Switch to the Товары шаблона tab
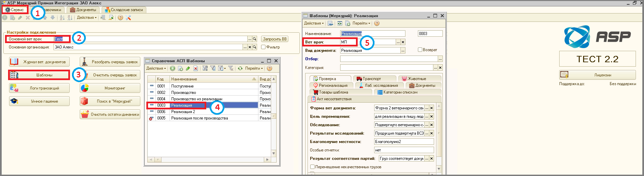The height and width of the screenshot is (176, 644). click(340, 92)
